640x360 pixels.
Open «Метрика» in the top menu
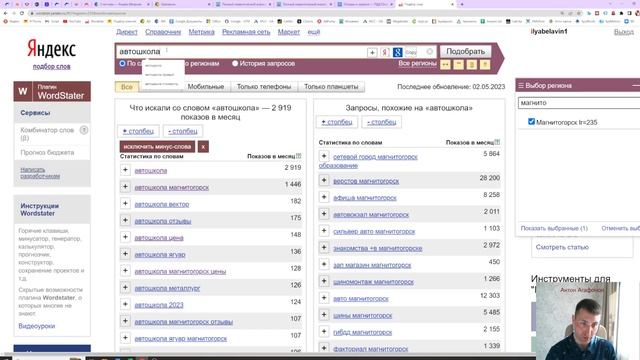(201, 32)
